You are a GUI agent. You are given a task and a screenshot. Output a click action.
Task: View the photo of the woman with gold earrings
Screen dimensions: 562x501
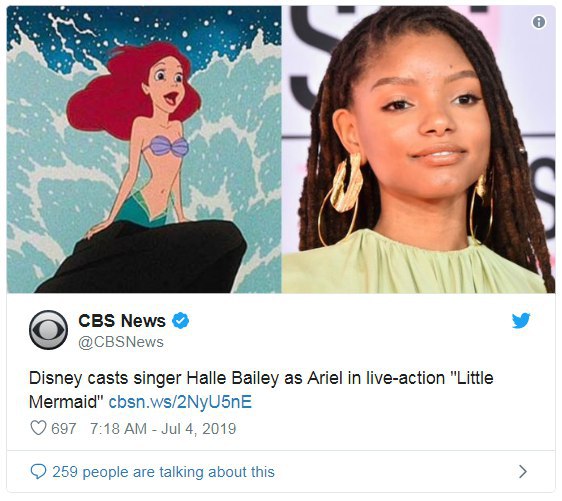pos(418,149)
